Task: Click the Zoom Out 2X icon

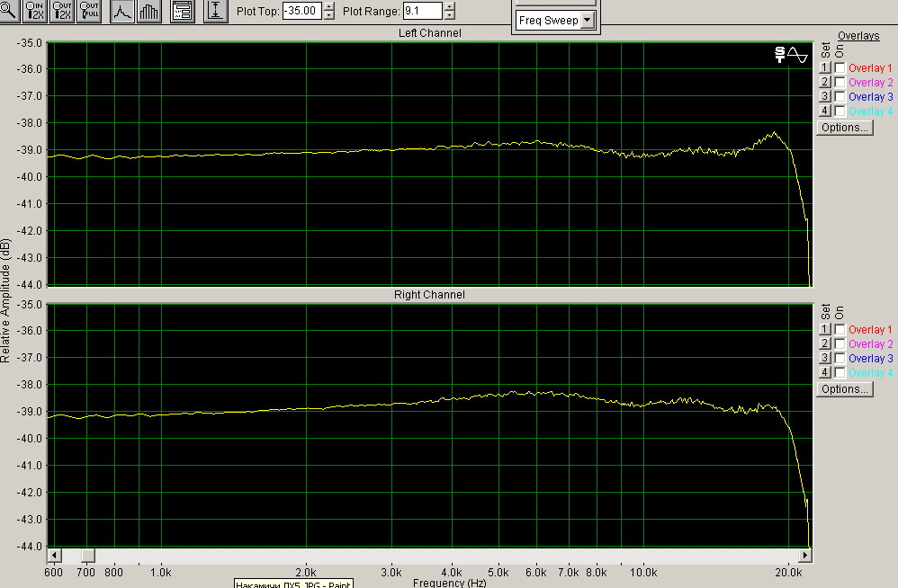Action: 62,12
